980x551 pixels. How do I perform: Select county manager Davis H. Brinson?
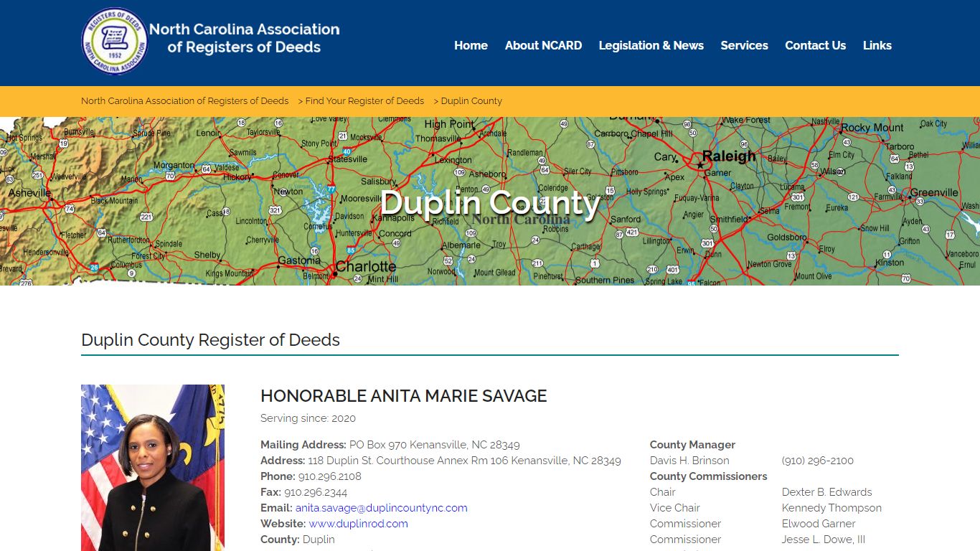(x=689, y=461)
